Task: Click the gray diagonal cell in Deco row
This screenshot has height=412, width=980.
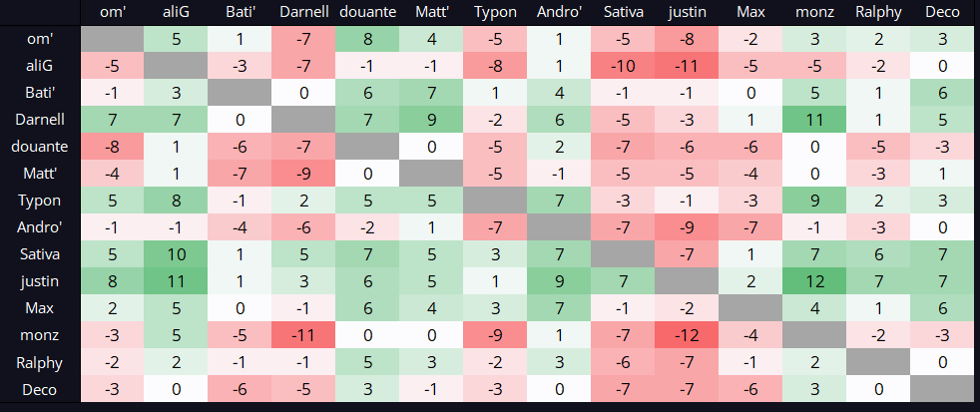Action: (x=942, y=389)
